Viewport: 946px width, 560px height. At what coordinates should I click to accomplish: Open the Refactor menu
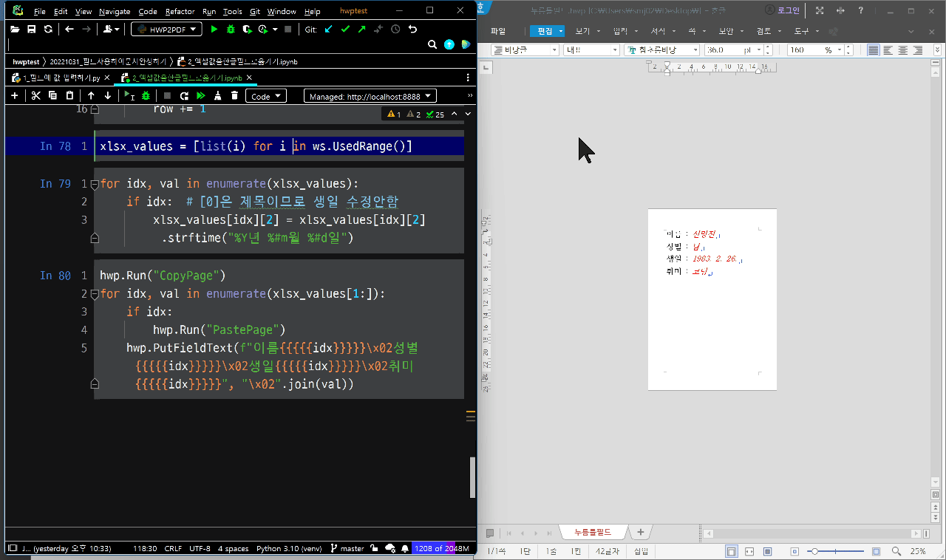pyautogui.click(x=180, y=12)
